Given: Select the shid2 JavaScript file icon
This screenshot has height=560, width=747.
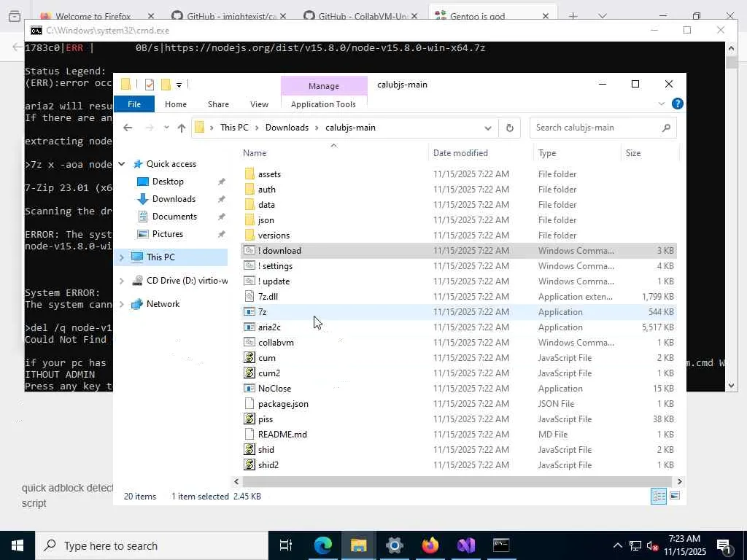Looking at the screenshot, I should (x=249, y=464).
